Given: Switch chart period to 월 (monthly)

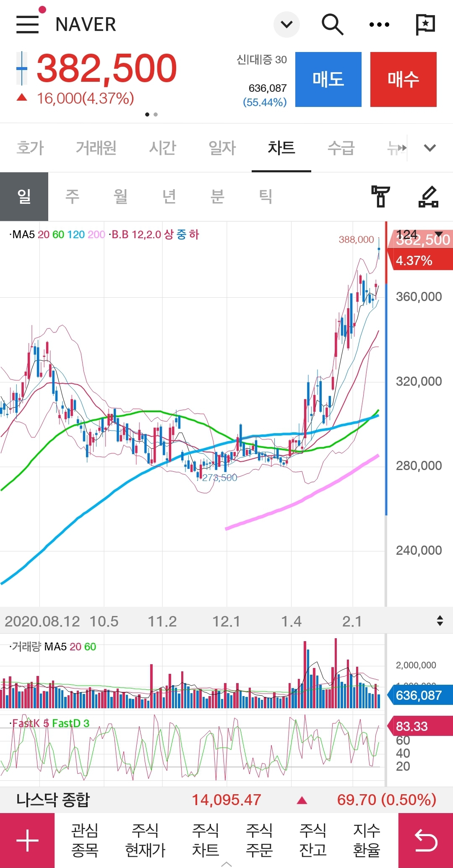Looking at the screenshot, I should (121, 196).
